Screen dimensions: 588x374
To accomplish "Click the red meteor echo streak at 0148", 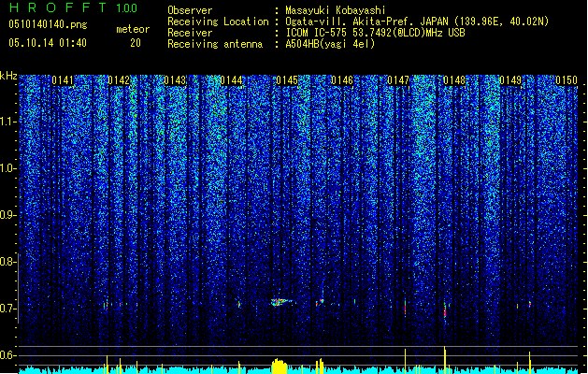I will pyautogui.click(x=445, y=309).
